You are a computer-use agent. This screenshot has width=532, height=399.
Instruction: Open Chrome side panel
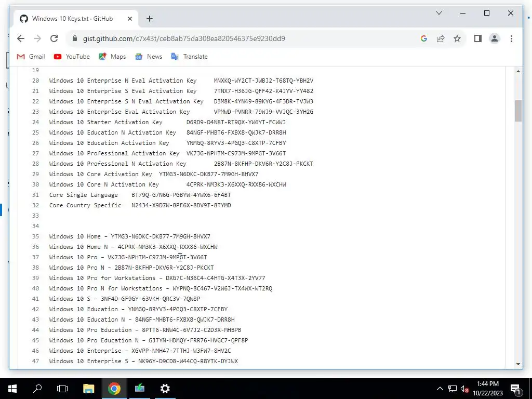pyautogui.click(x=478, y=38)
